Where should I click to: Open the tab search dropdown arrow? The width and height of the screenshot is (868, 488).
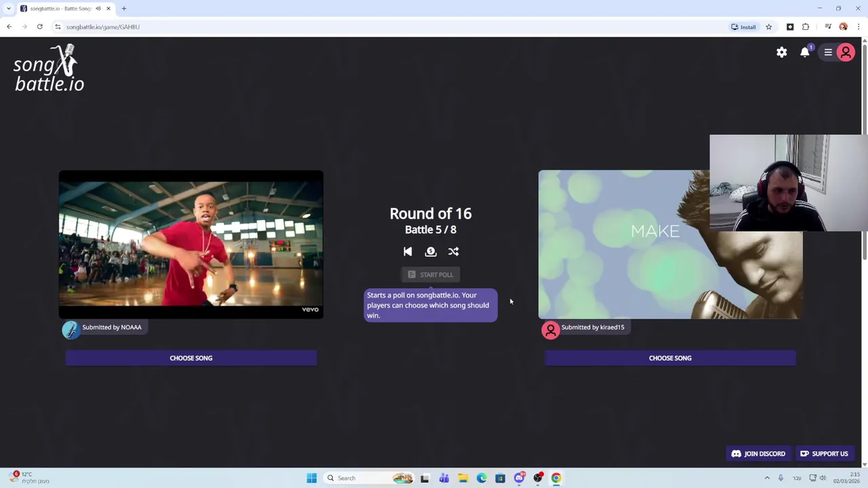click(x=9, y=8)
